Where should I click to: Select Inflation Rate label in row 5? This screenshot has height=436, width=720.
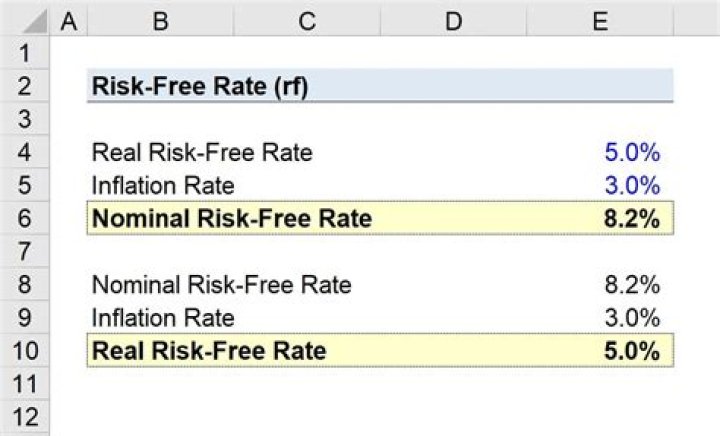[x=163, y=185]
